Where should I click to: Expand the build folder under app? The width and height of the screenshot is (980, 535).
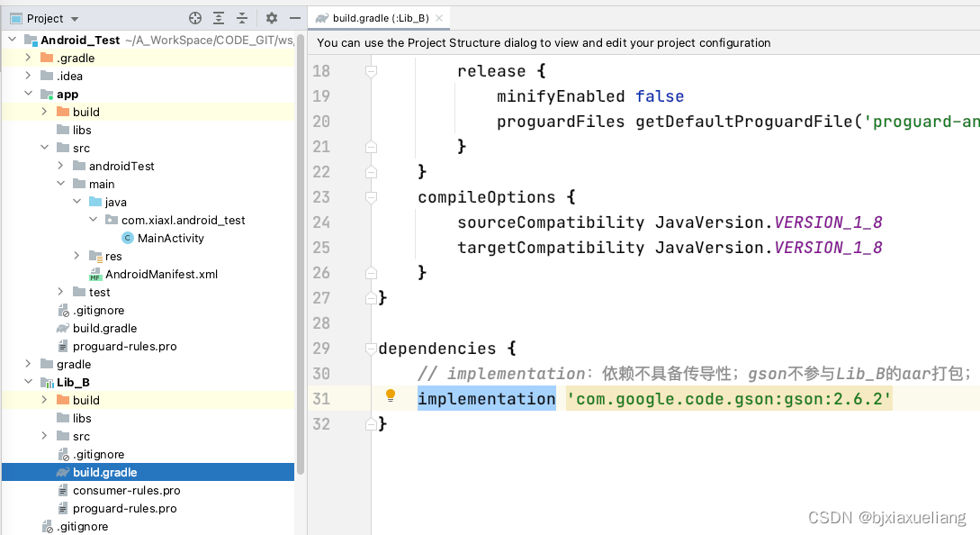click(44, 112)
